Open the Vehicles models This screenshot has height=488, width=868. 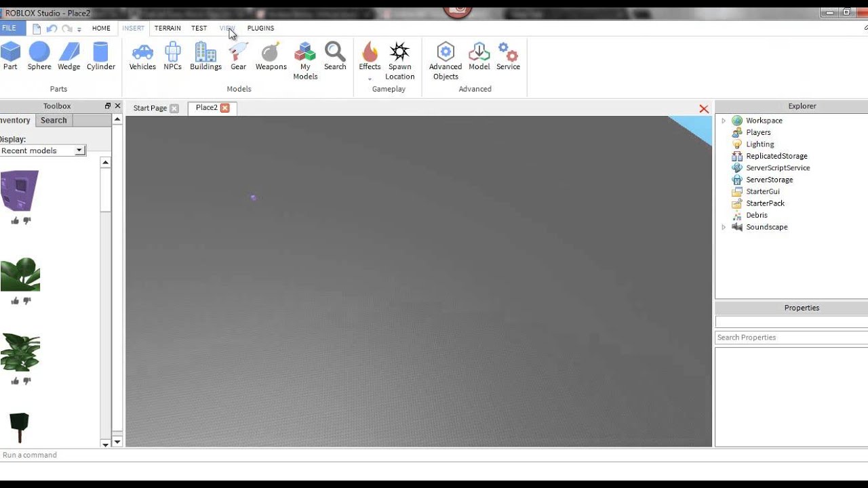pos(142,56)
